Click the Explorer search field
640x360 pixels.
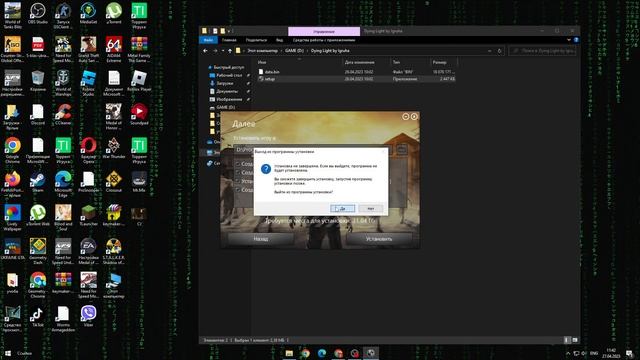543,51
